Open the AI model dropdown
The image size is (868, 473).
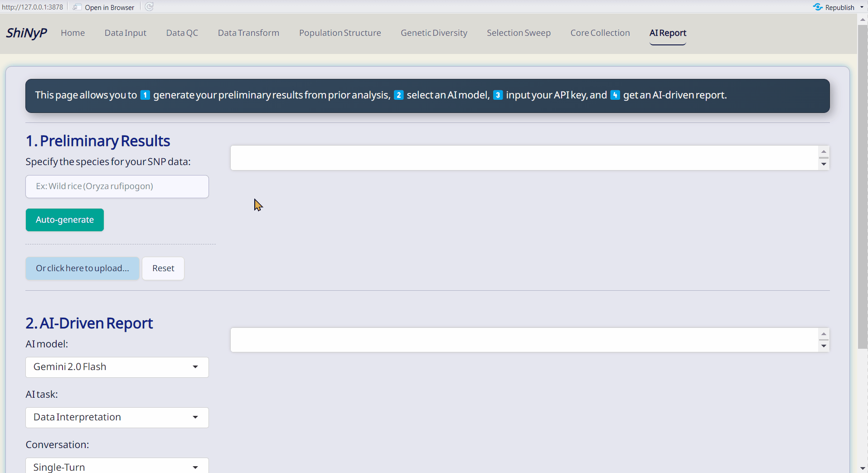click(117, 367)
